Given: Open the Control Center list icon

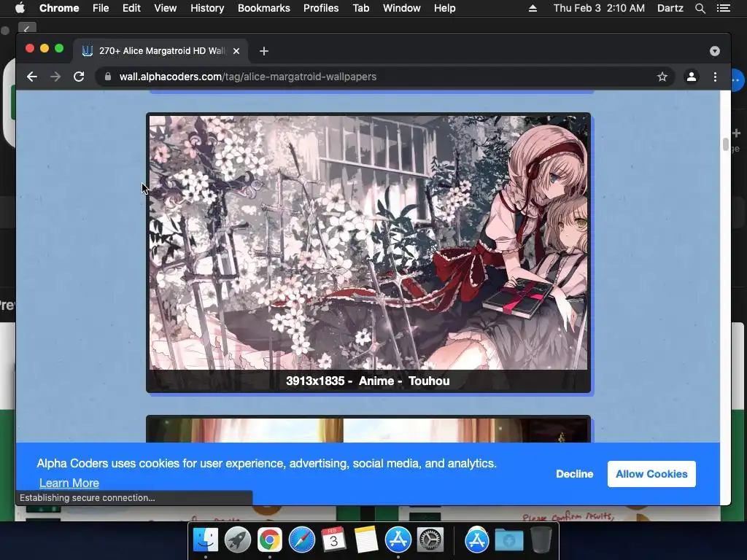Looking at the screenshot, I should (723, 8).
